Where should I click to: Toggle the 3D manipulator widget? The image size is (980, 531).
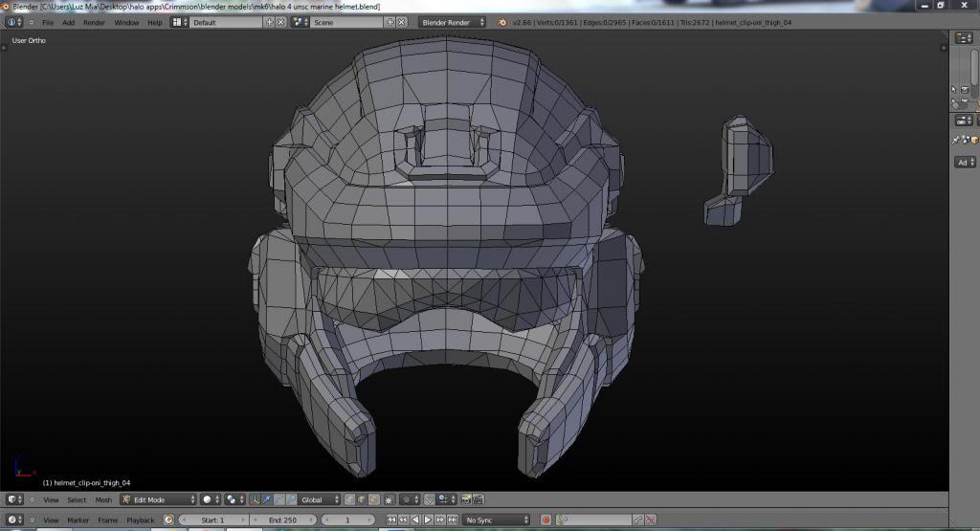(255, 499)
